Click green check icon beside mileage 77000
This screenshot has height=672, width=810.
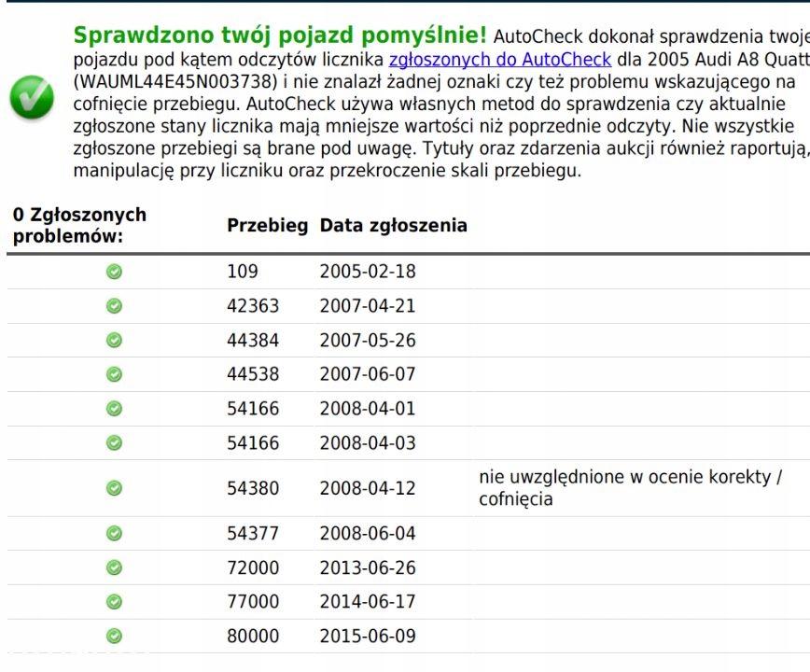114,602
